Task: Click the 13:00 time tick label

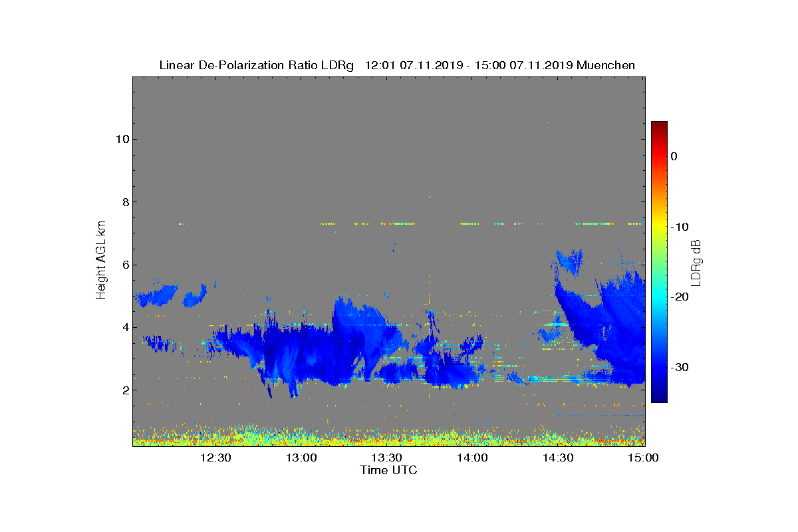Action: (x=301, y=458)
